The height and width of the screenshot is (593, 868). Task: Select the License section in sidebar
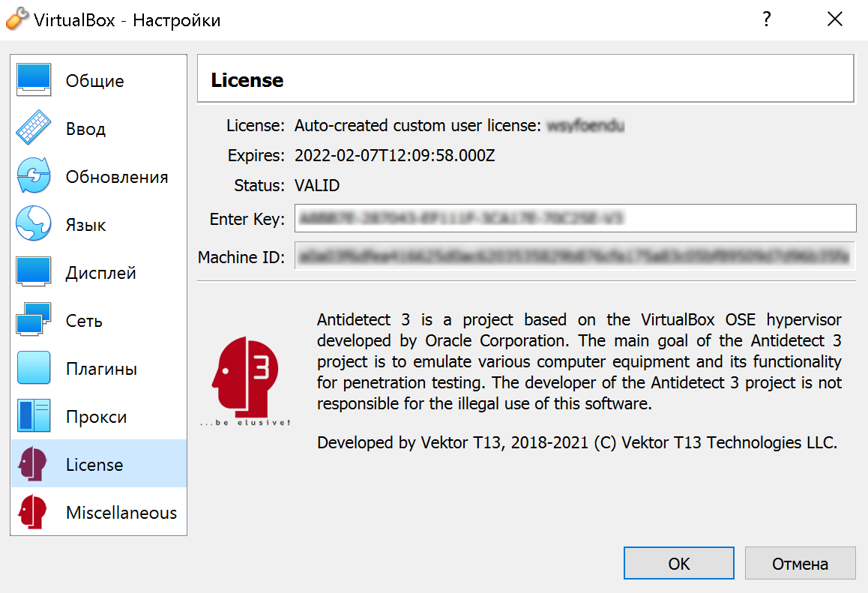tap(99, 464)
